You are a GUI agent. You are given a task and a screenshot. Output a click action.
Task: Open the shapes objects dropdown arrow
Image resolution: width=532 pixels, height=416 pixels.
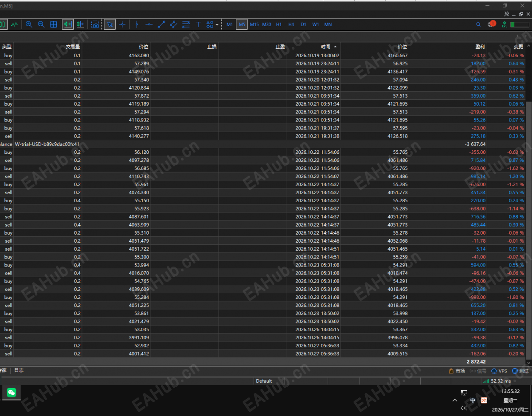click(x=217, y=25)
